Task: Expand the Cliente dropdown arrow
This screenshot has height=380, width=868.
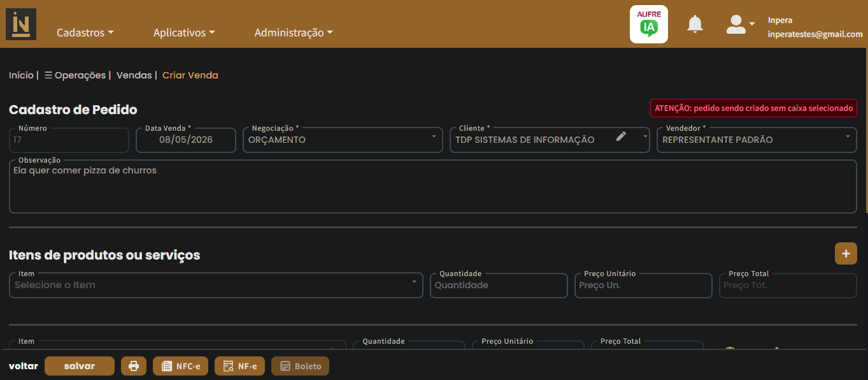Action: (644, 136)
